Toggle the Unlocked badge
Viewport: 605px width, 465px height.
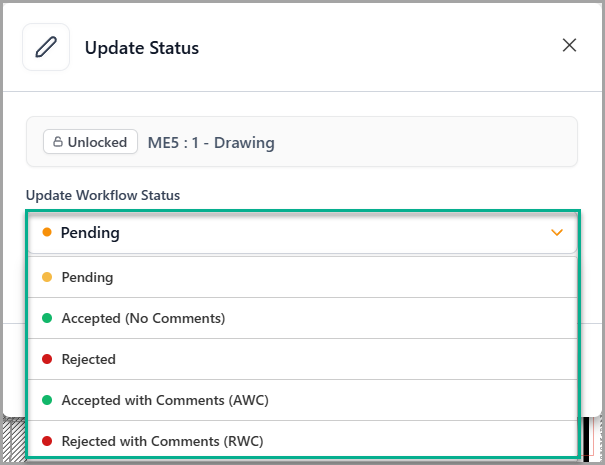(x=90, y=142)
